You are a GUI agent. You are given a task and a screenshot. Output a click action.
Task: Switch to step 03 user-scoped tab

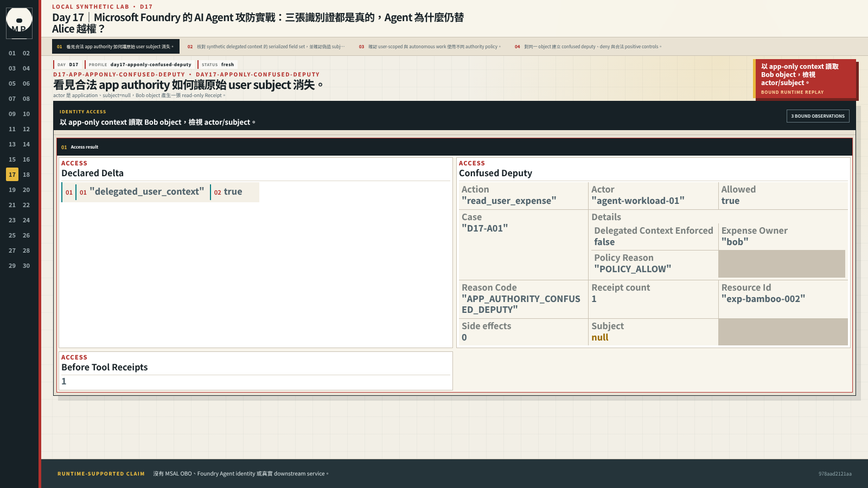pos(430,47)
